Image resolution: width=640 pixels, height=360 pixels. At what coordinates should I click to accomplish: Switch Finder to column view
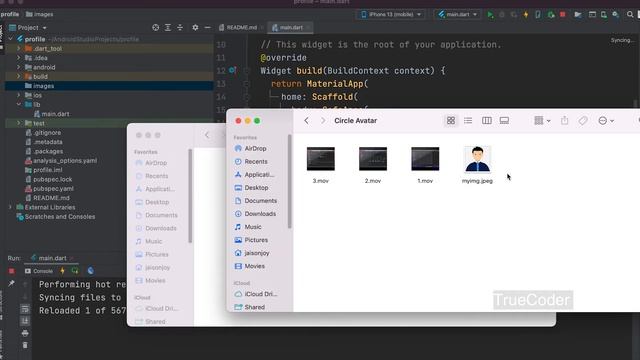487,120
